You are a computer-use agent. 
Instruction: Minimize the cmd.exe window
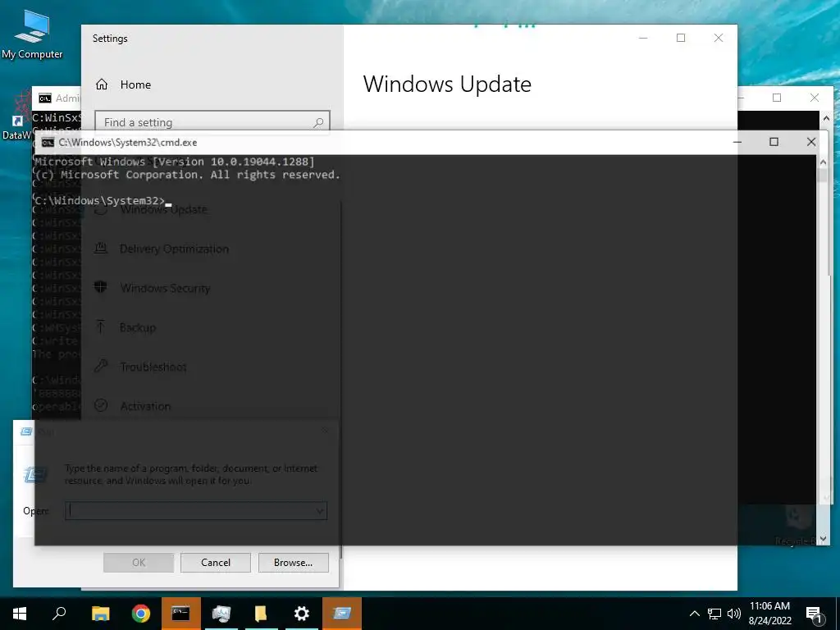[x=737, y=142]
